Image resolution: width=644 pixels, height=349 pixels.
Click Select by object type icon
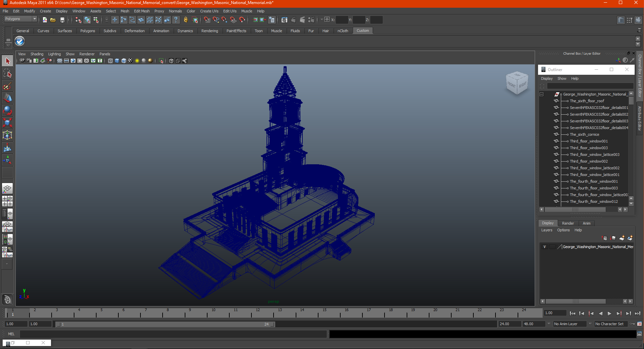[x=87, y=20]
